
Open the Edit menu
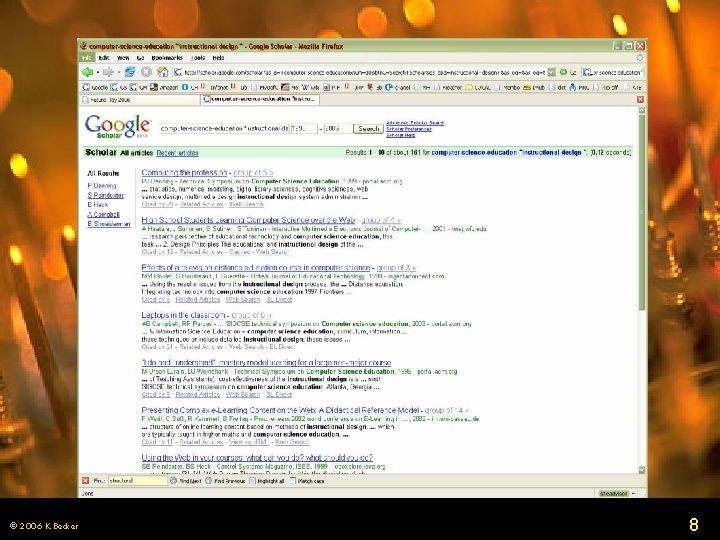[104, 58]
